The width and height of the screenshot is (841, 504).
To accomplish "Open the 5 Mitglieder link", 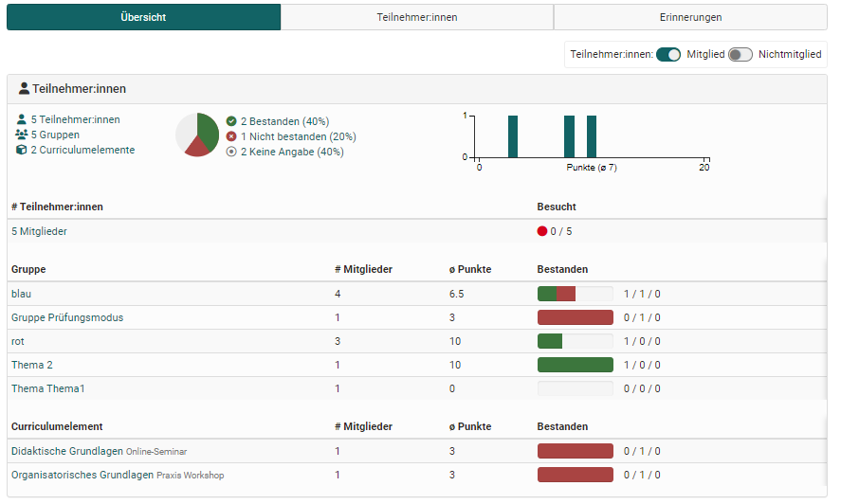I will tap(39, 231).
